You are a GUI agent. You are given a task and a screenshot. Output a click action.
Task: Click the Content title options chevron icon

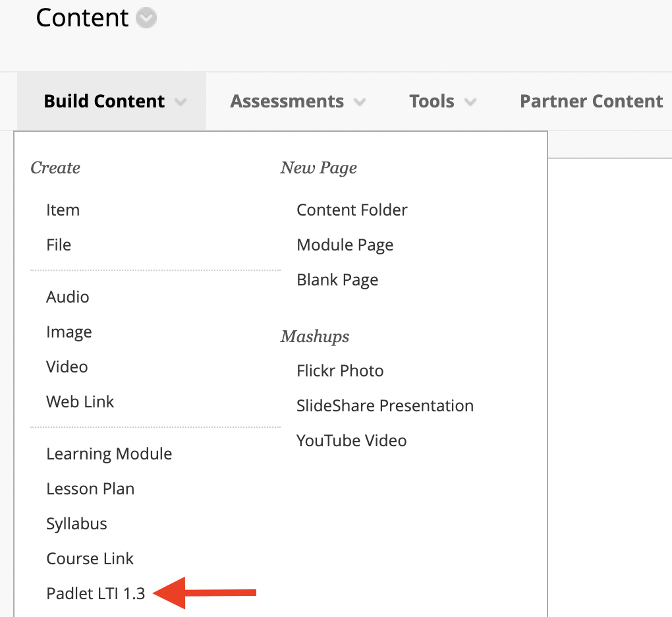146,18
